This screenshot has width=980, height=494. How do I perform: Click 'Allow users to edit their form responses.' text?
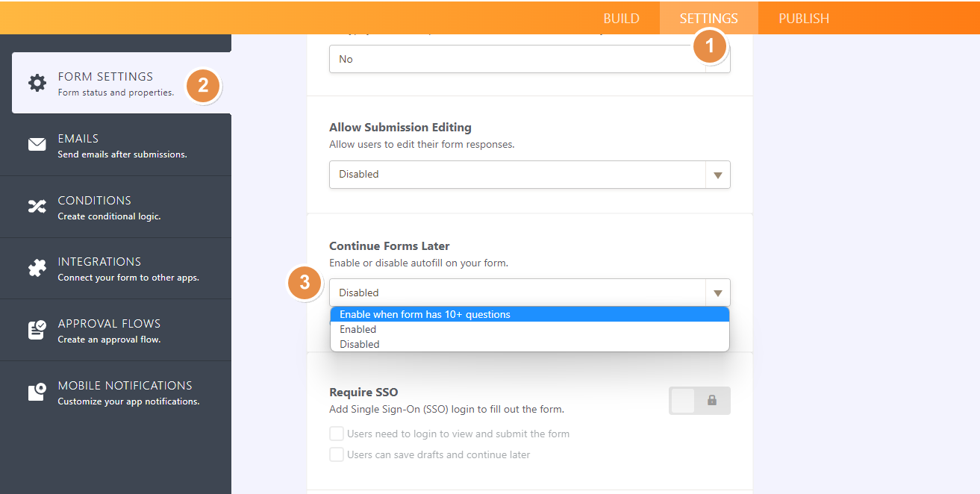pyautogui.click(x=422, y=145)
